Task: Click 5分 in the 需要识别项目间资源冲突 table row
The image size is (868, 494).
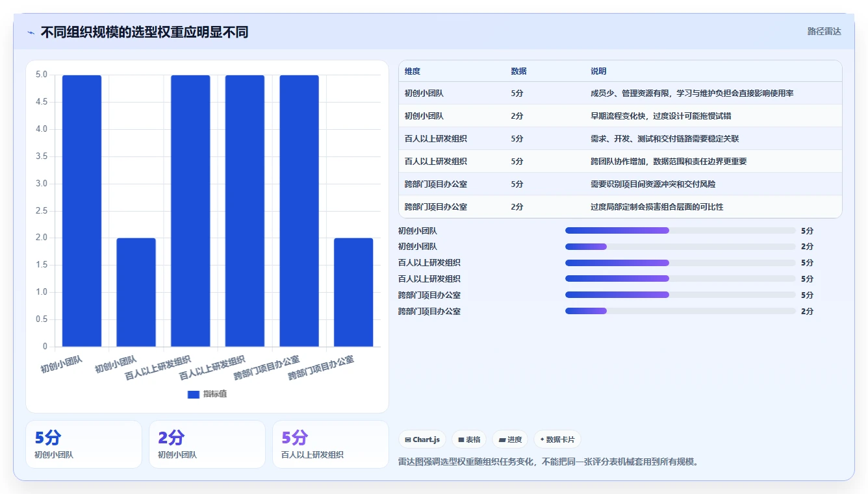Action: pos(517,184)
